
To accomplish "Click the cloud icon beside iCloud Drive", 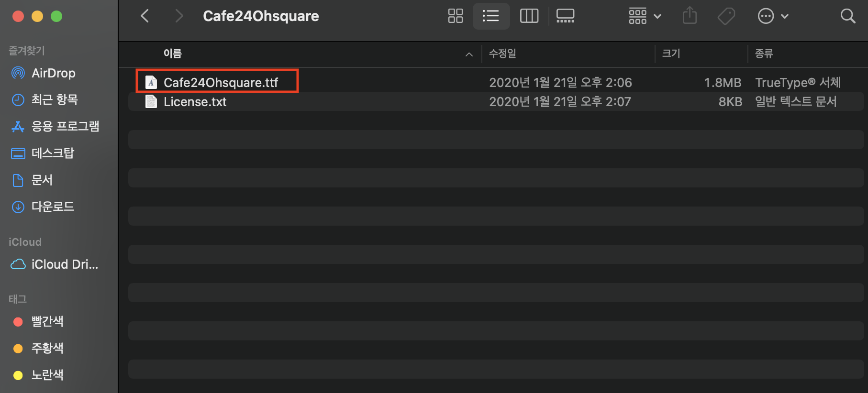I will tap(18, 264).
